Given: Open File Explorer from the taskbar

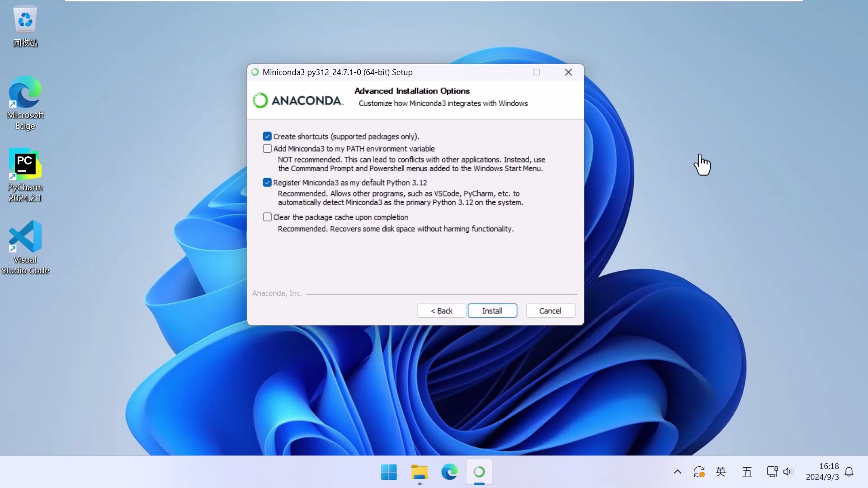Looking at the screenshot, I should coord(420,472).
